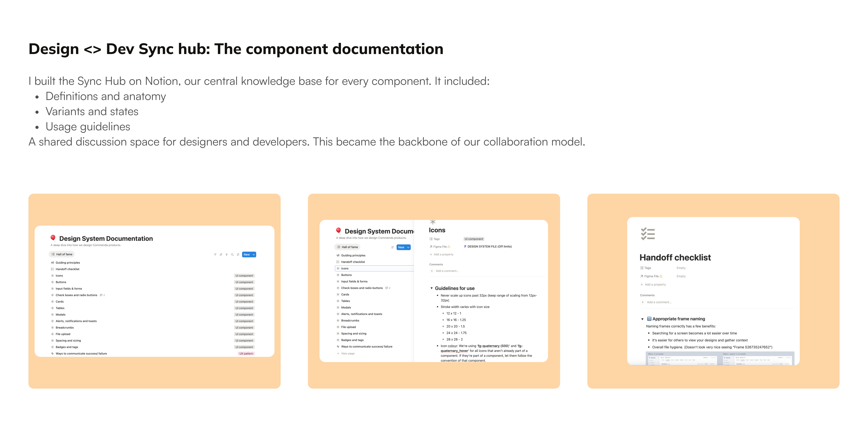Viewport: 868px width, 427px height.
Task: Click the red balloon icon in left screenshot
Action: 53,238
